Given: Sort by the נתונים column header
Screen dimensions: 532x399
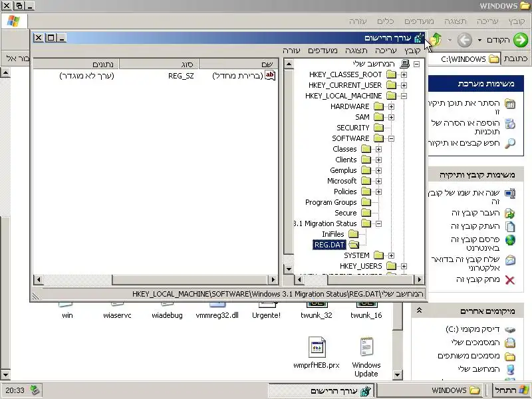Looking at the screenshot, I should 76,64.
